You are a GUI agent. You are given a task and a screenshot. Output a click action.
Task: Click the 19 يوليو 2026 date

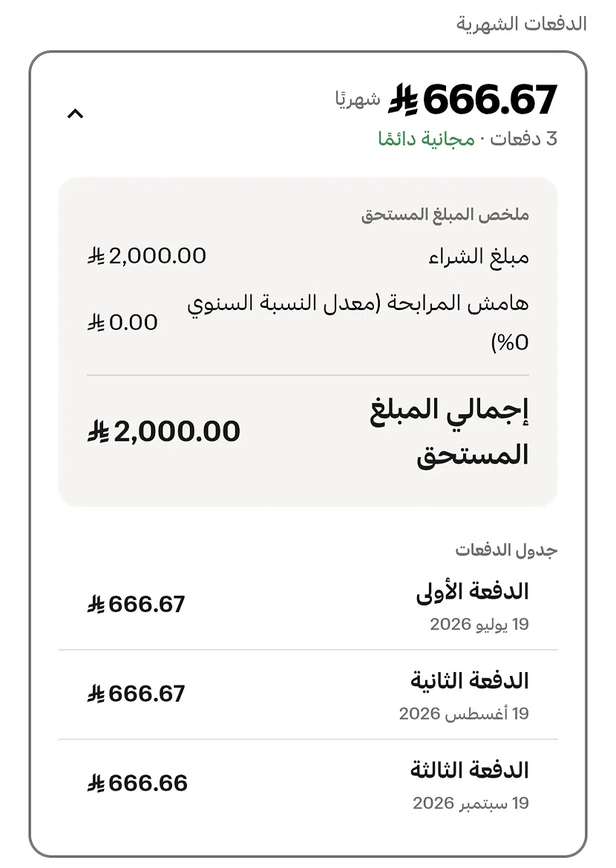tap(479, 624)
